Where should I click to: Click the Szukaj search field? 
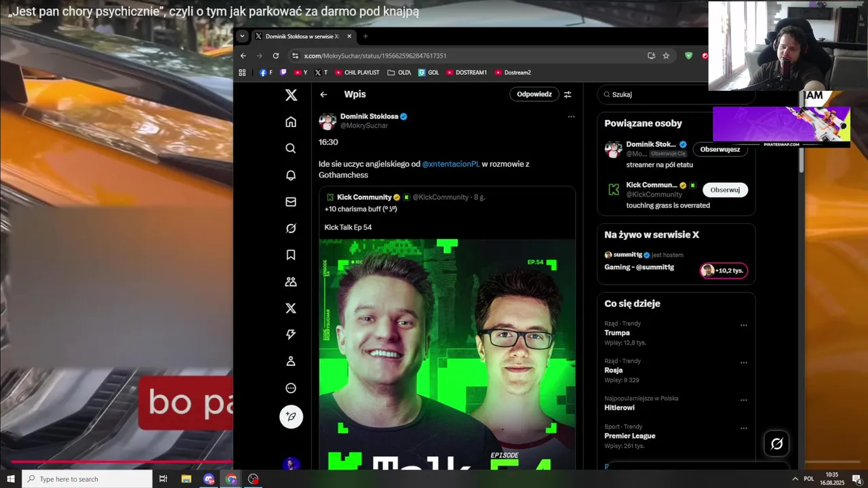pos(676,95)
